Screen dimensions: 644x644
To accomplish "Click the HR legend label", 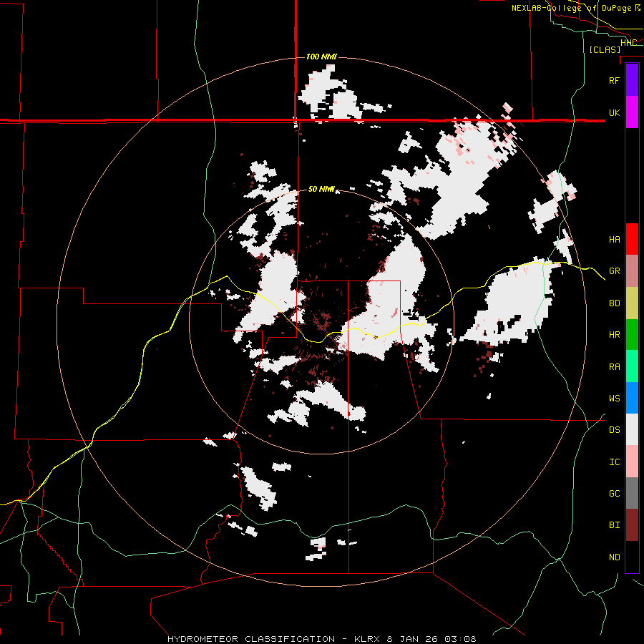I will [x=614, y=335].
